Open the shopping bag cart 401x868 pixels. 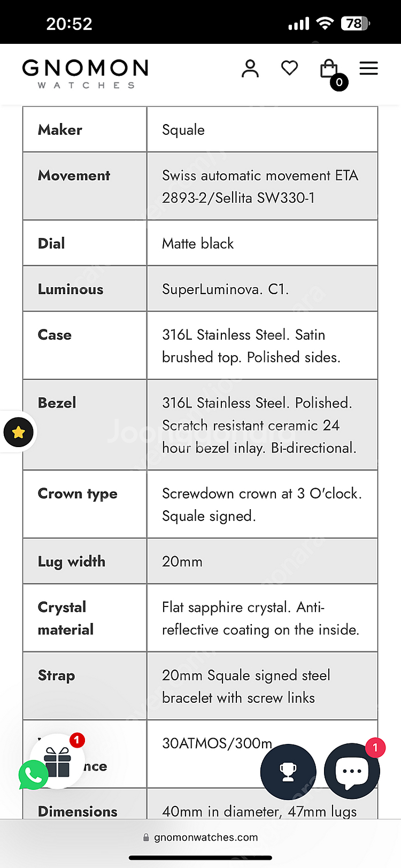click(x=328, y=68)
